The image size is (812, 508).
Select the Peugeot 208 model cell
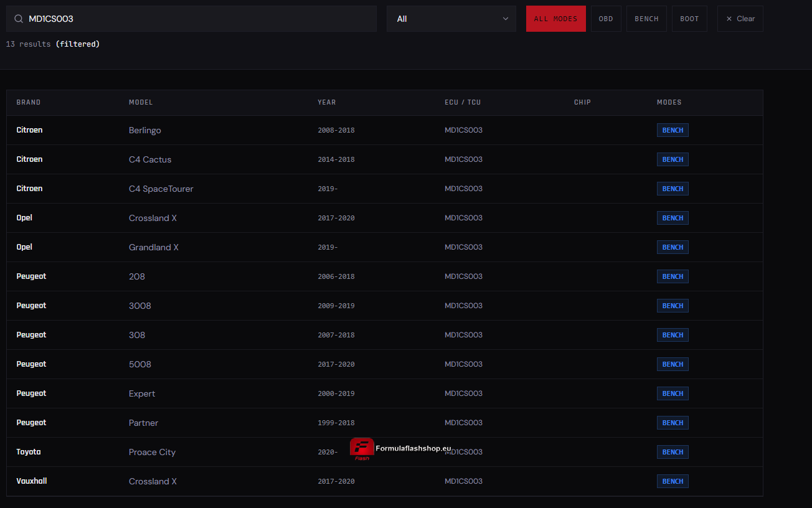click(x=137, y=276)
